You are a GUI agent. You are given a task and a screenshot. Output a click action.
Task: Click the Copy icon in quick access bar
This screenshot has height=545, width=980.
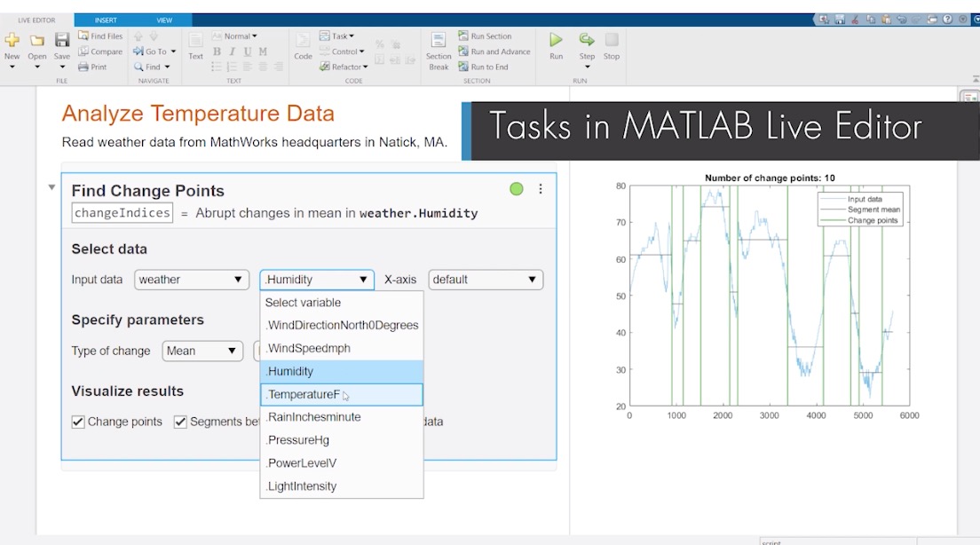coord(871,20)
